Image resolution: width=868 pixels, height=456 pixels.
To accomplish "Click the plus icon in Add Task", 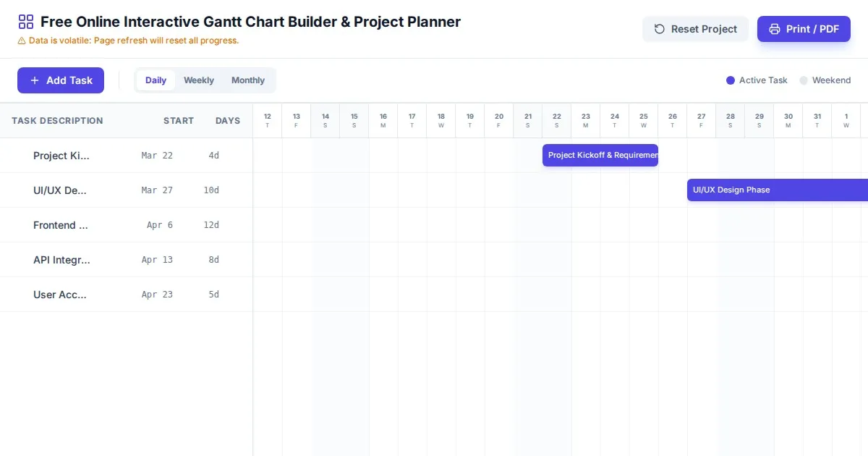I will coord(35,80).
